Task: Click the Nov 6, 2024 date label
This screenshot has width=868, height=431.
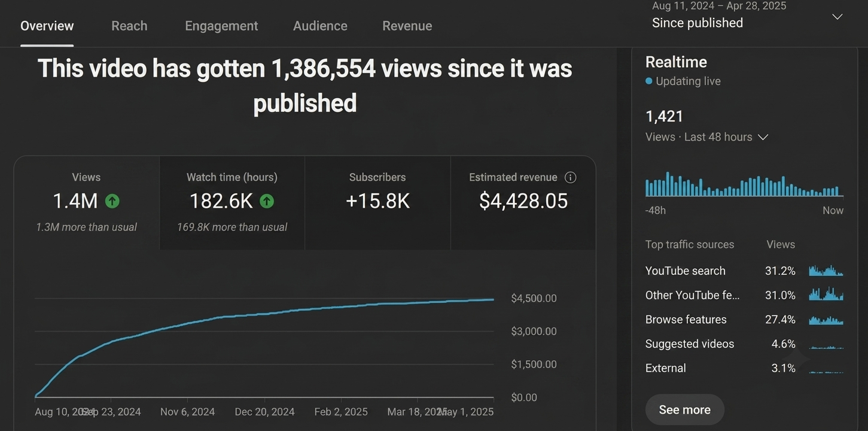Action: pyautogui.click(x=187, y=412)
